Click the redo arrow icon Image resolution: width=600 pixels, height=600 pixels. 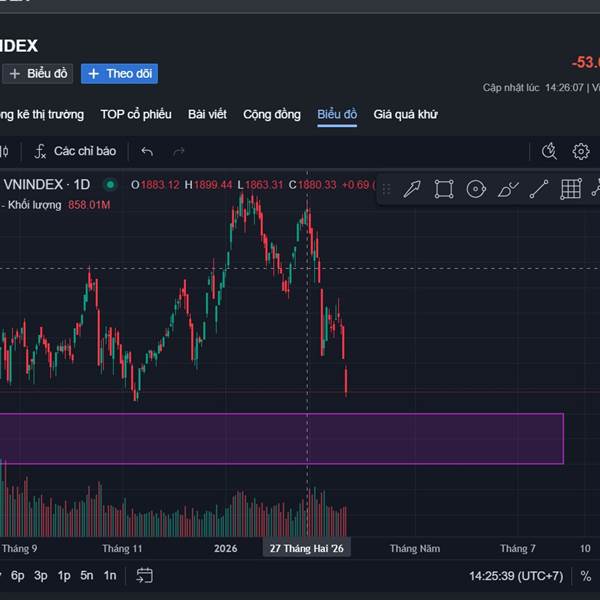click(x=179, y=151)
